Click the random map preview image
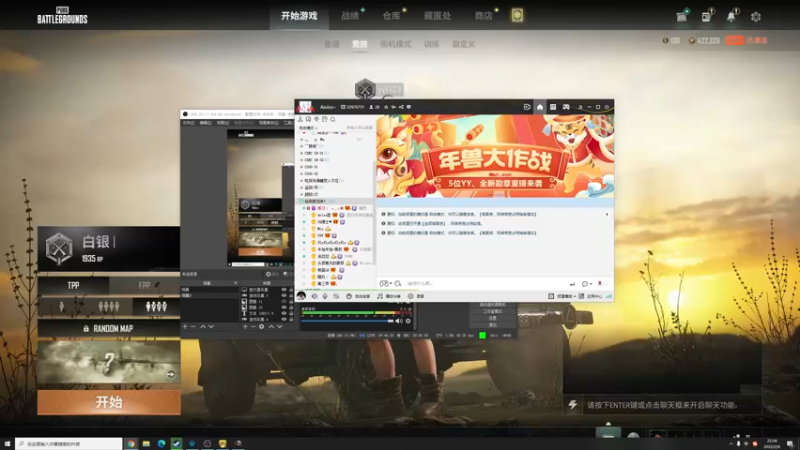Image resolution: width=800 pixels, height=450 pixels. [109, 363]
